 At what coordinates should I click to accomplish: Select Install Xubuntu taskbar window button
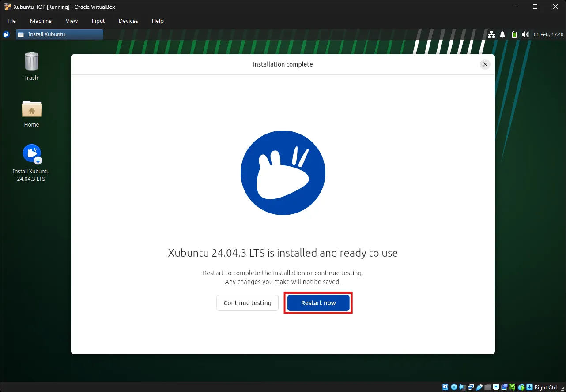[60, 34]
